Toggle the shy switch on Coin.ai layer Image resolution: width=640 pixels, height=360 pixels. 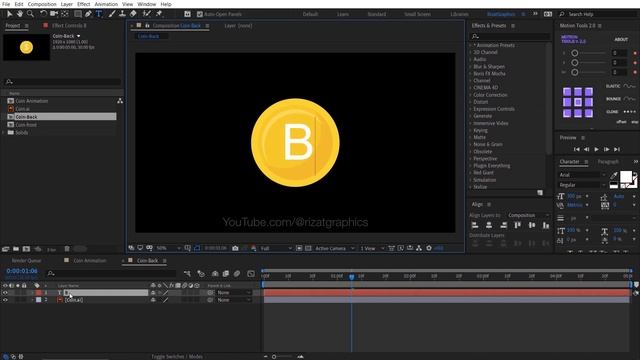point(153,300)
